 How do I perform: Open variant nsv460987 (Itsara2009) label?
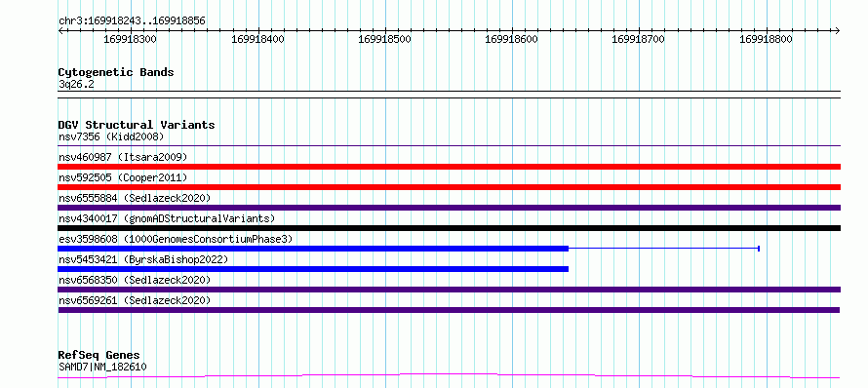click(123, 157)
